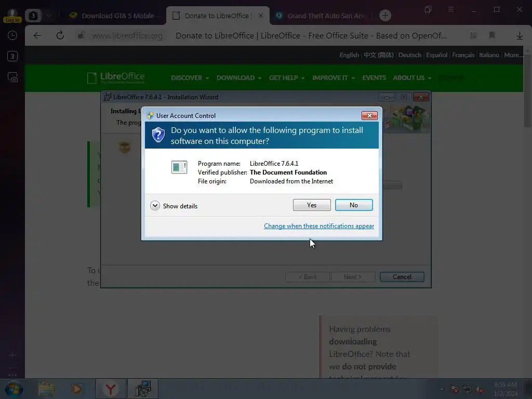This screenshot has height=399, width=532.
Task: Click the UAC shield question icon
Action: [x=158, y=135]
